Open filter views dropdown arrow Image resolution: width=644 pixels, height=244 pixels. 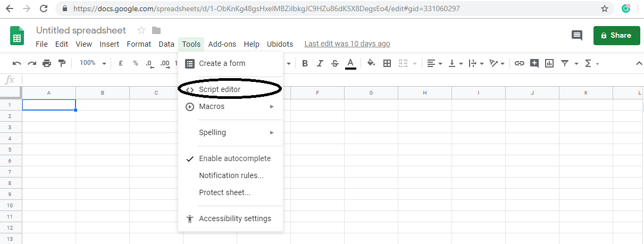tap(576, 64)
